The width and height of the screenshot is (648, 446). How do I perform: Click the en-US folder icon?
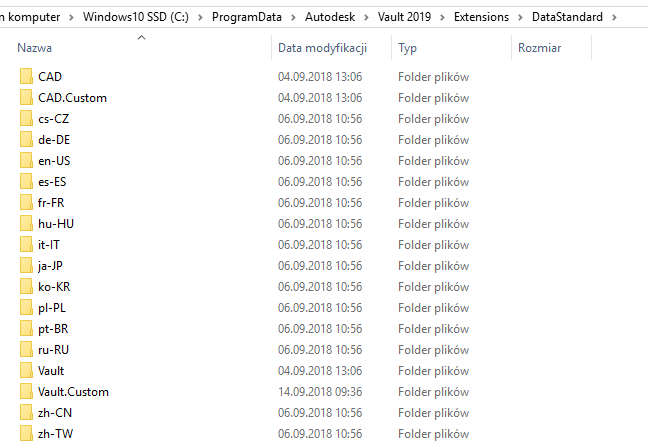(x=26, y=161)
